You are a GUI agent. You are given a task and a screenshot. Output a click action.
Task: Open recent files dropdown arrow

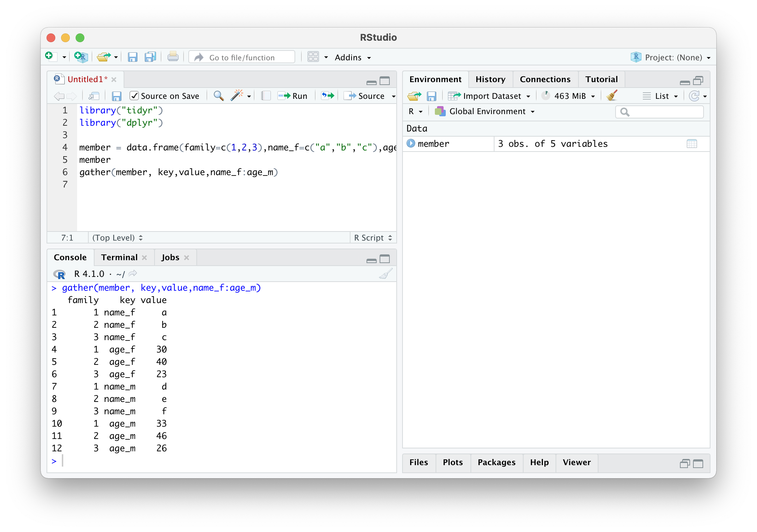click(x=116, y=57)
